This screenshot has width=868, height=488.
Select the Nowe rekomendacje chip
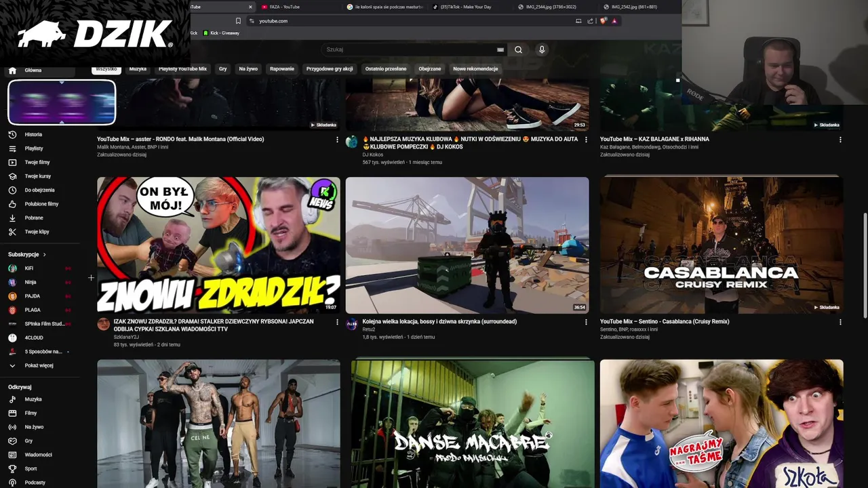pyautogui.click(x=475, y=69)
